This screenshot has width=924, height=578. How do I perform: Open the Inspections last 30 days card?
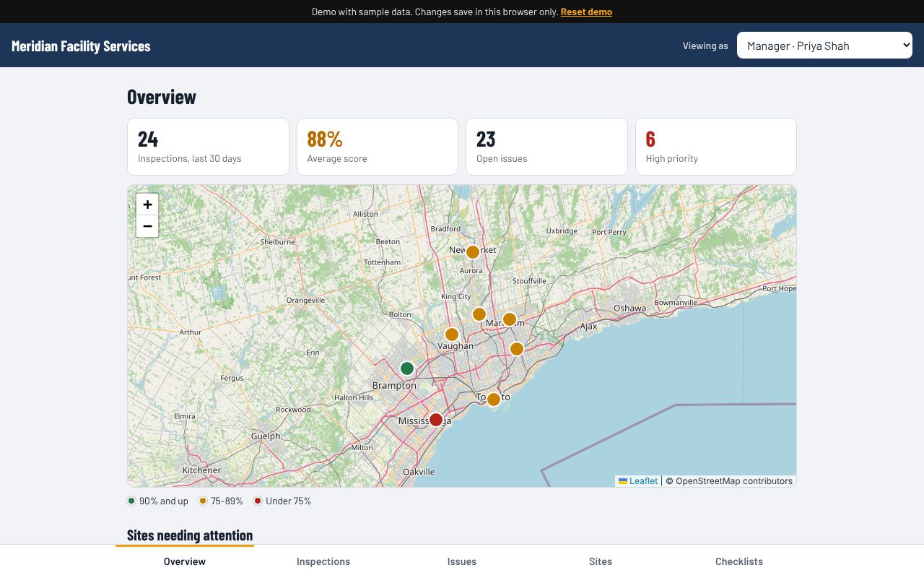(208, 147)
